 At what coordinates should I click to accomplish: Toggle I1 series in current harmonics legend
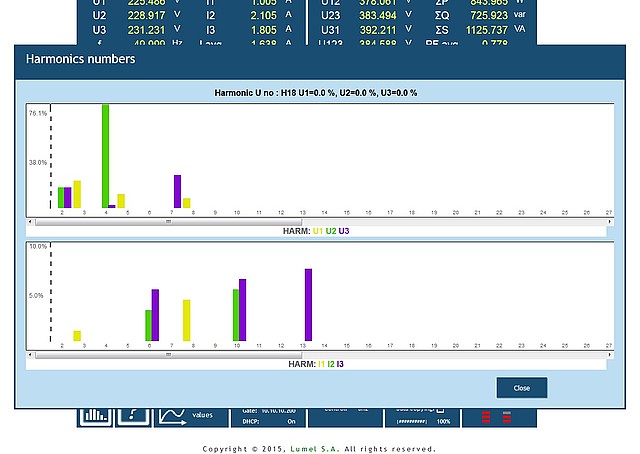coord(321,364)
